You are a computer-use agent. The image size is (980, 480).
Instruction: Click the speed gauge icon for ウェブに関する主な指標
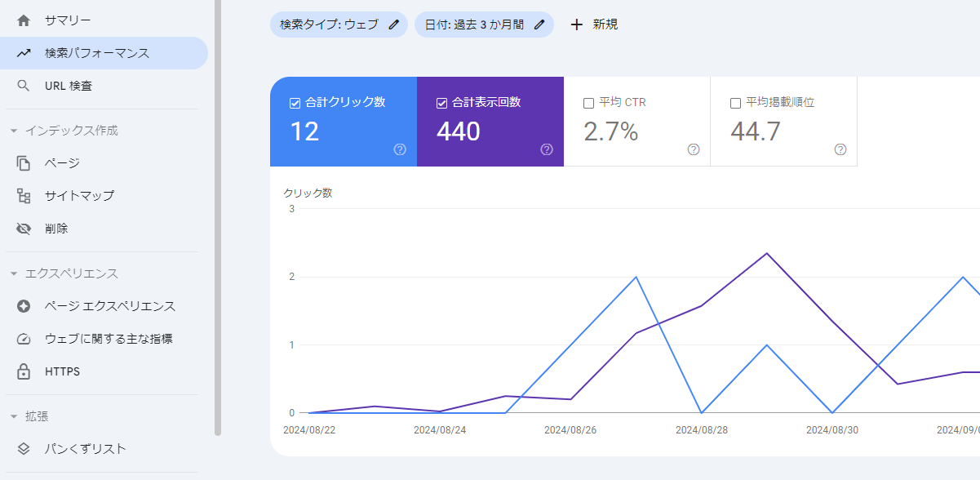pos(24,339)
